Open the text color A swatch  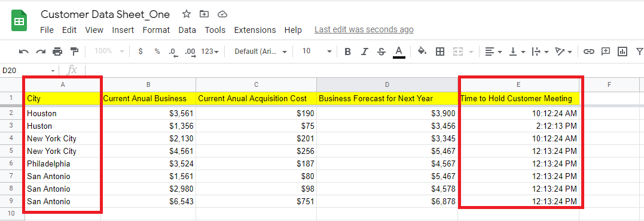398,52
